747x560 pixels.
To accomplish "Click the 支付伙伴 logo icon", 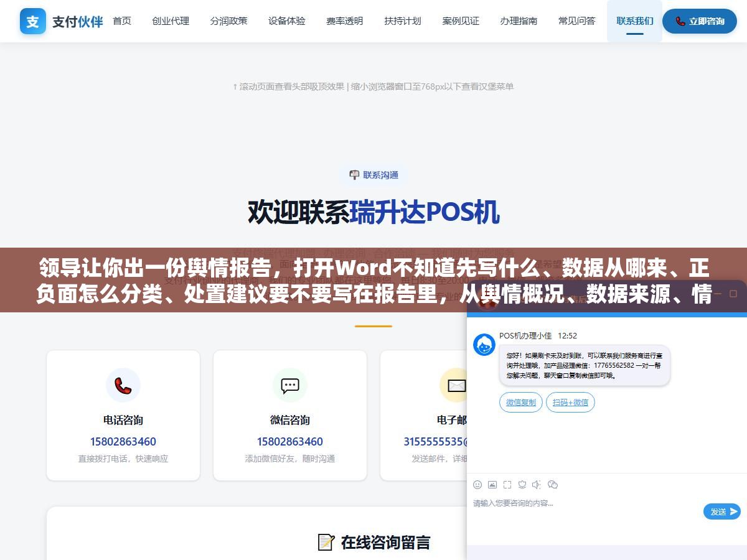I will [33, 21].
